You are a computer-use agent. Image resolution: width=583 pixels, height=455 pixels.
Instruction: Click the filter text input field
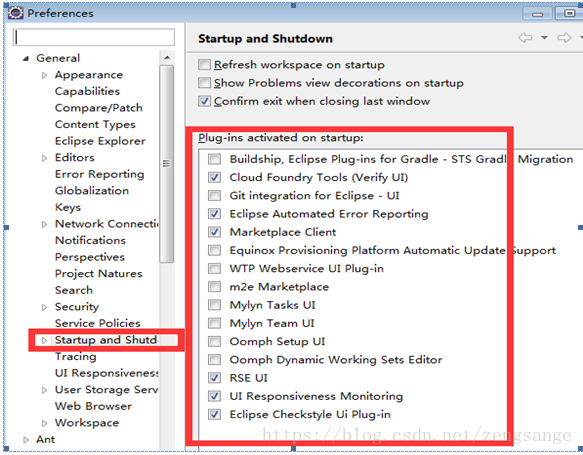(94, 37)
